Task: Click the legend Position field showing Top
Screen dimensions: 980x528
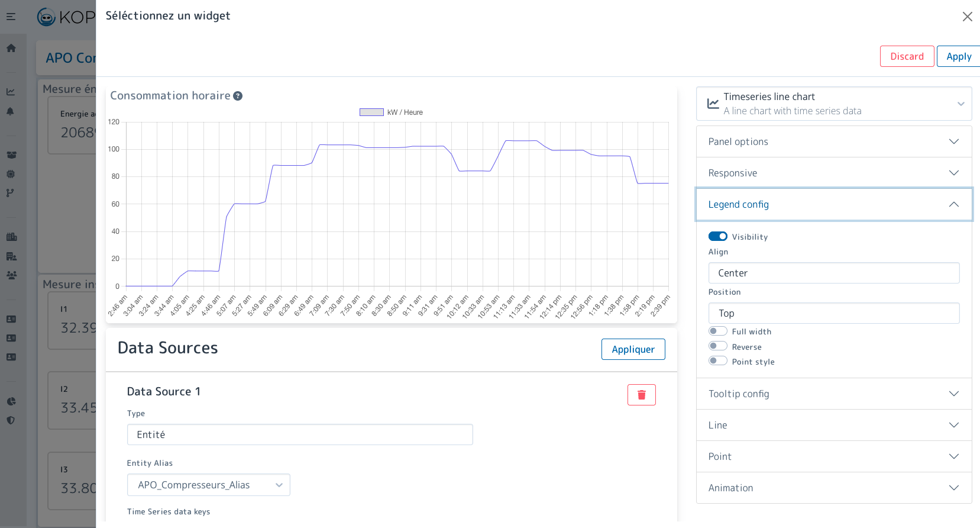Action: coord(833,313)
